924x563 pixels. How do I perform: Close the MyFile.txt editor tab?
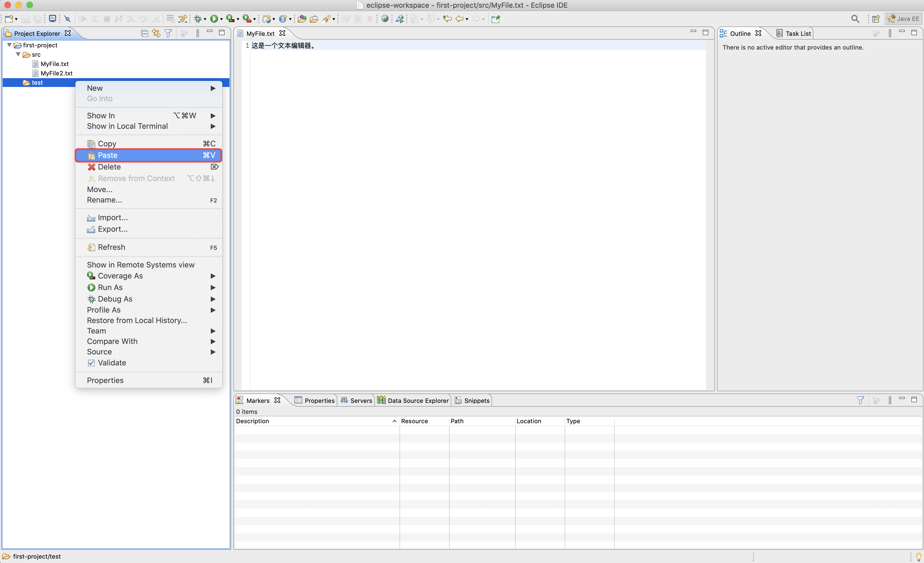282,33
